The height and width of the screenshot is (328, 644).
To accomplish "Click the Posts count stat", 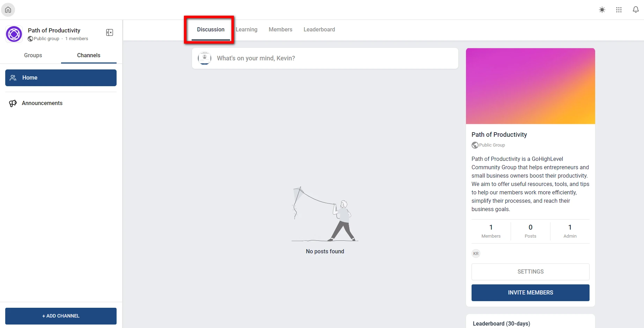I will (531, 231).
